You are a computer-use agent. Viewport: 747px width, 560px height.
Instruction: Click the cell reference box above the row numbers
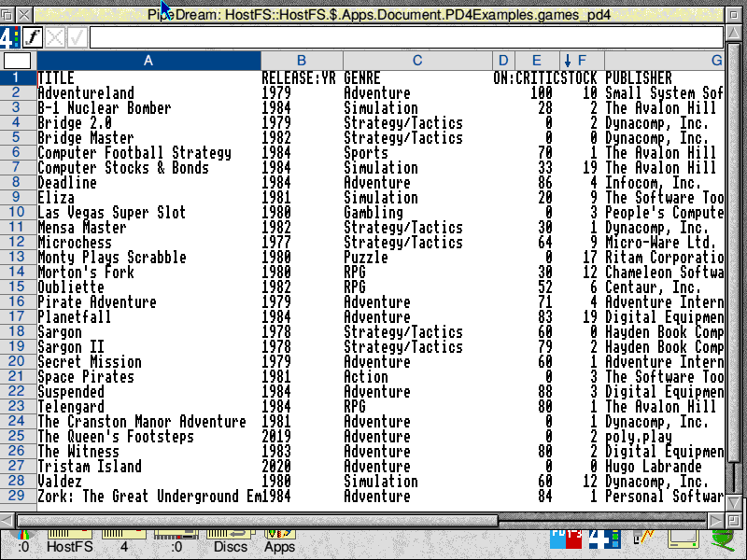coord(17,61)
